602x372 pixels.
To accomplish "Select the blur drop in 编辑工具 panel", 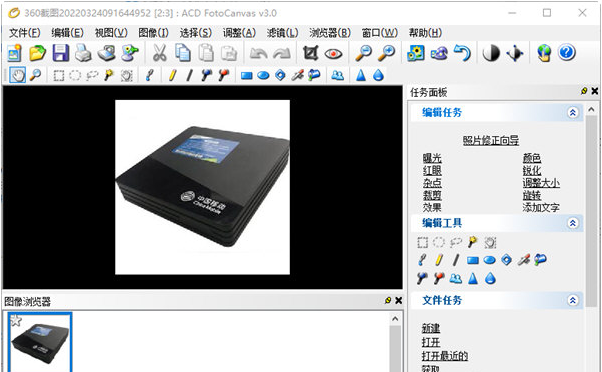I will tap(490, 278).
